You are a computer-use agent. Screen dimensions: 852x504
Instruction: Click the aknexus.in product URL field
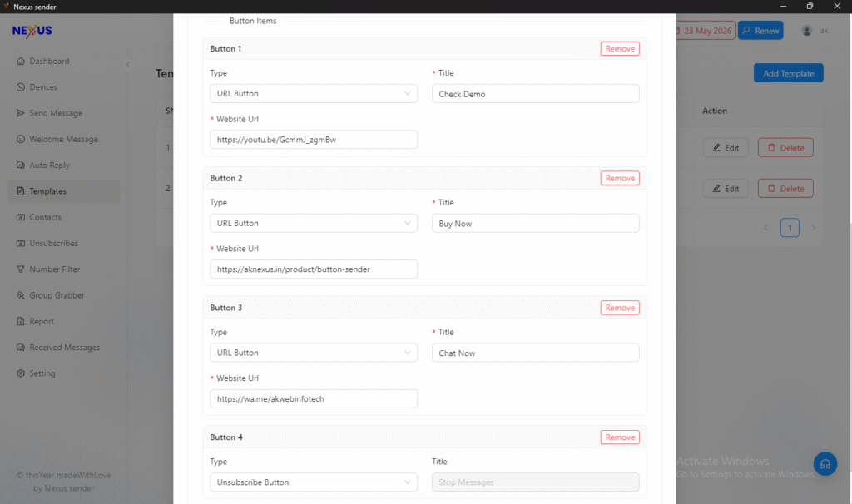[x=314, y=269]
